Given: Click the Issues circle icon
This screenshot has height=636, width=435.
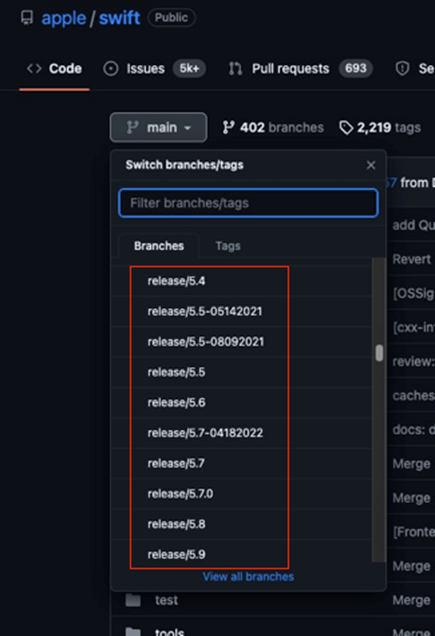Looking at the screenshot, I should point(111,69).
